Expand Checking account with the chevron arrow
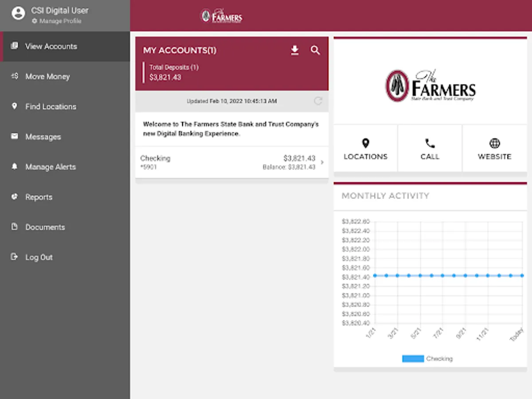The image size is (532, 399). point(322,162)
